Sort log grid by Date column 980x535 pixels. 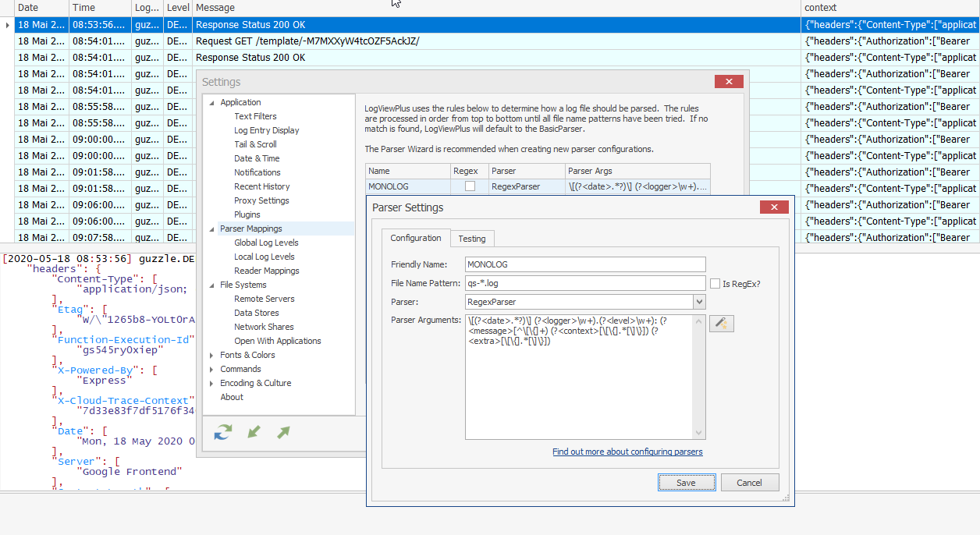coord(41,8)
